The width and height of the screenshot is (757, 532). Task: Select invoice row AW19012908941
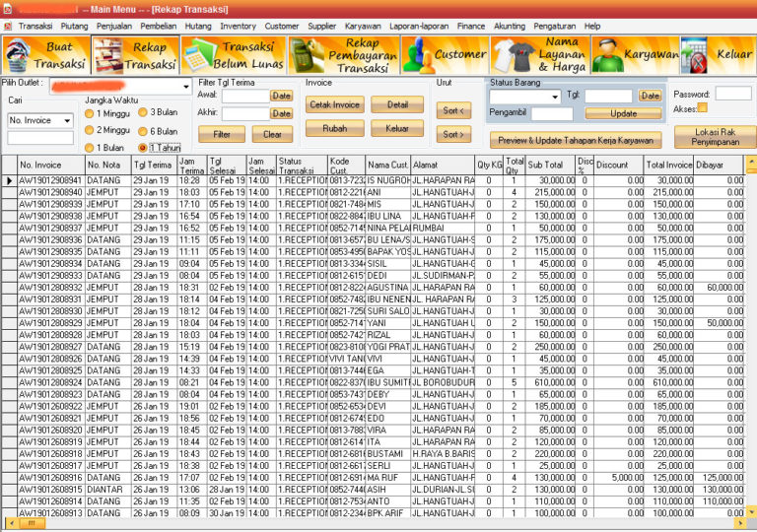(x=372, y=180)
